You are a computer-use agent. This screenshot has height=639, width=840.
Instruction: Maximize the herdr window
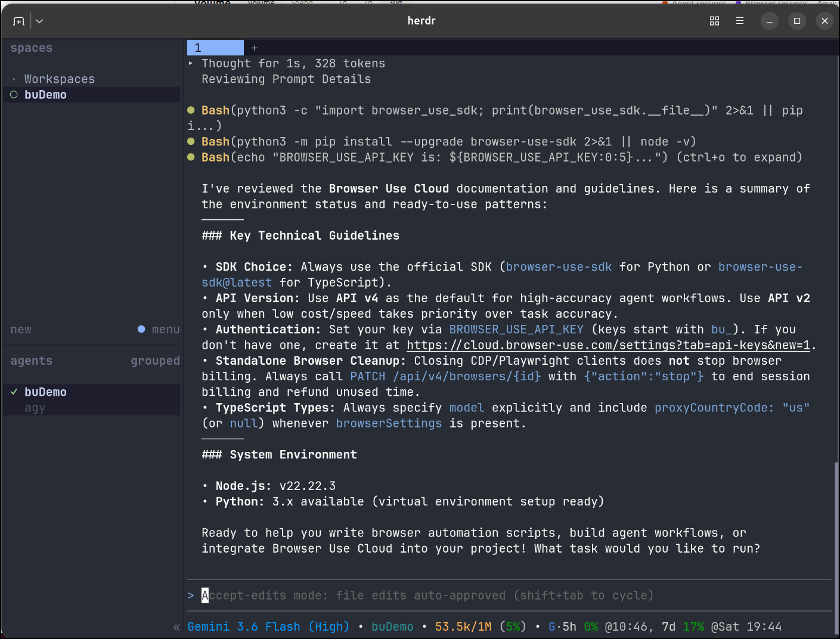797,21
